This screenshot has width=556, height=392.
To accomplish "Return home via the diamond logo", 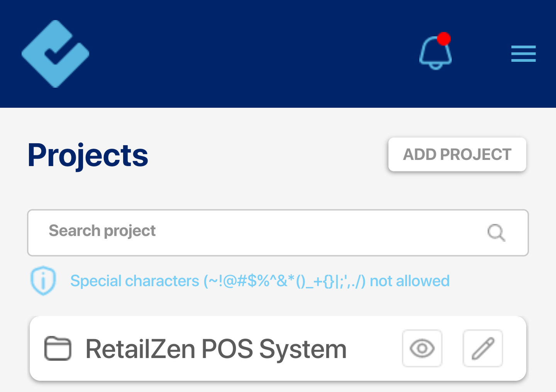I will click(x=56, y=54).
